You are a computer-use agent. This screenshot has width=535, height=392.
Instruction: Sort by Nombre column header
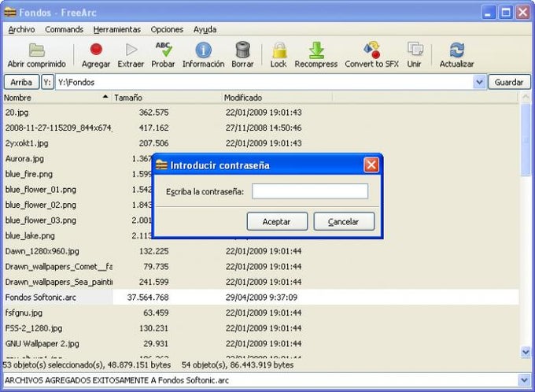[57, 98]
